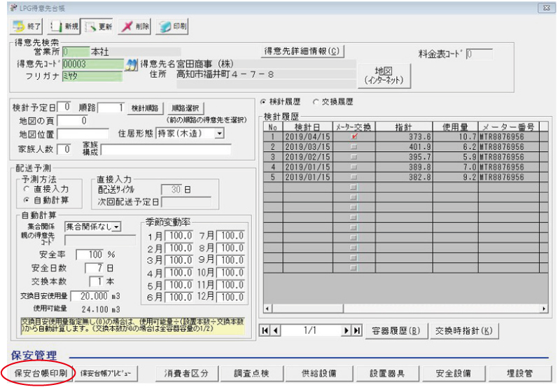Viewport: 560px width, 392px height.
Task: Select the 交換履歴 radio button
Action: pyautogui.click(x=315, y=102)
